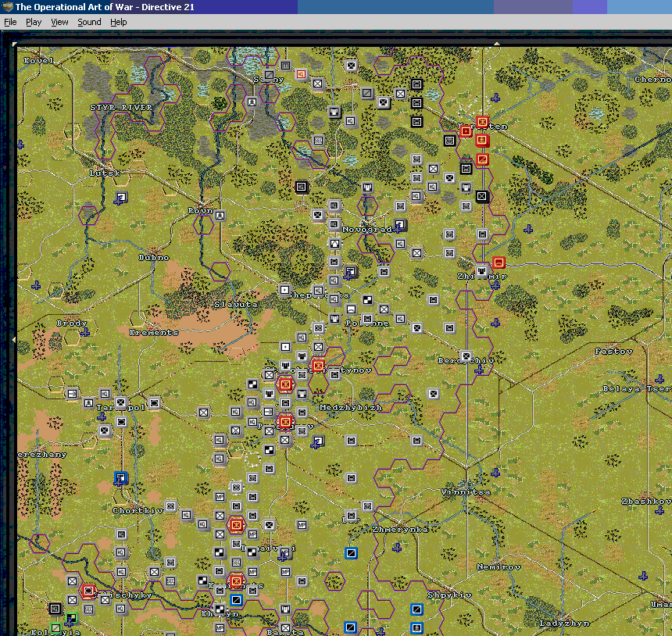Select the air unit counter south of Medzhybizh
The image size is (672, 636).
tap(318, 441)
